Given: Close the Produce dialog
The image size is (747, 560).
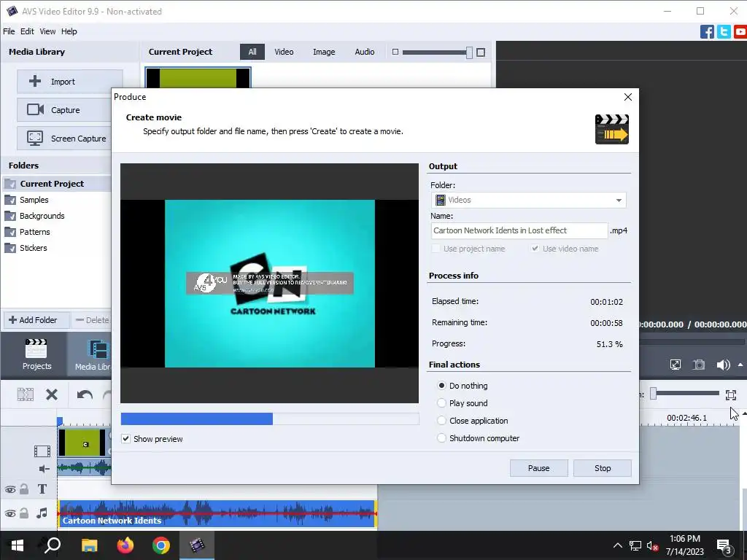Looking at the screenshot, I should [x=628, y=97].
